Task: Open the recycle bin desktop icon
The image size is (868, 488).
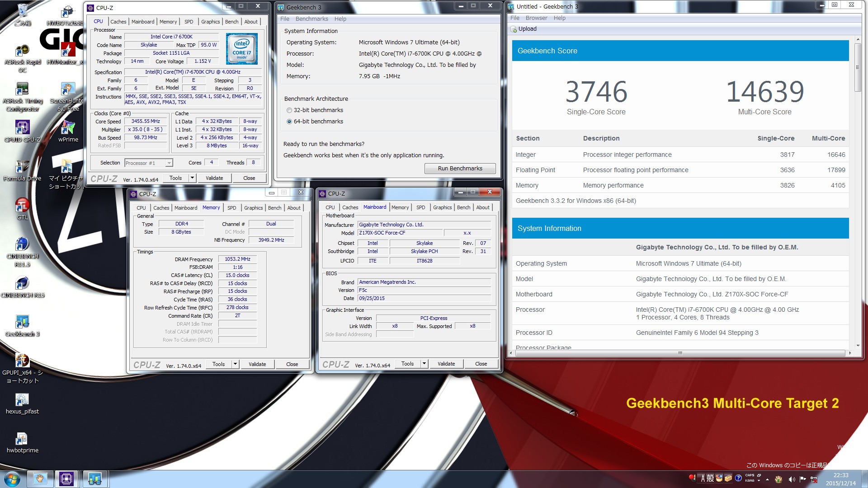Action: 22,14
